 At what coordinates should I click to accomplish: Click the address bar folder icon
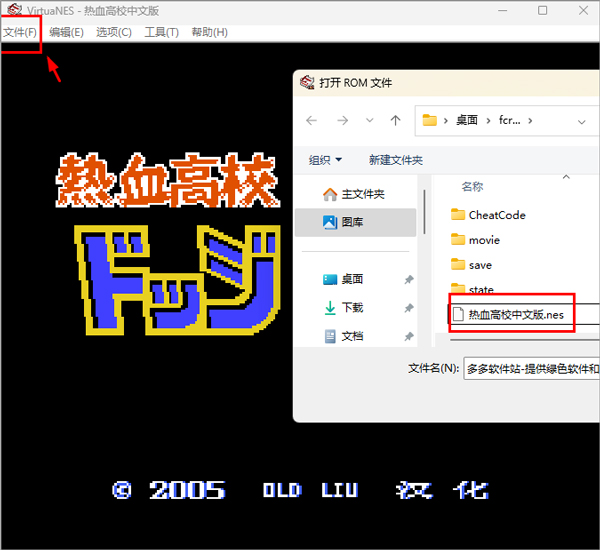pyautogui.click(x=429, y=121)
